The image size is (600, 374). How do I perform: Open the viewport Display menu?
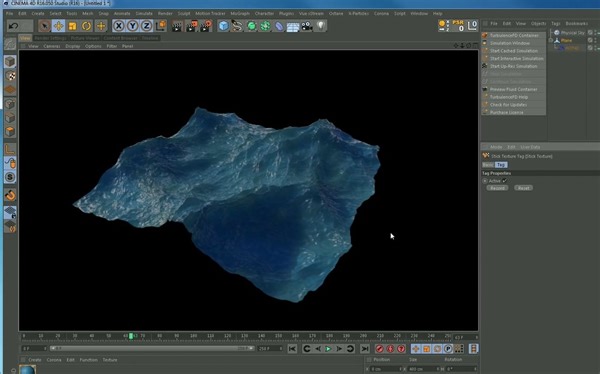pyautogui.click(x=73, y=46)
